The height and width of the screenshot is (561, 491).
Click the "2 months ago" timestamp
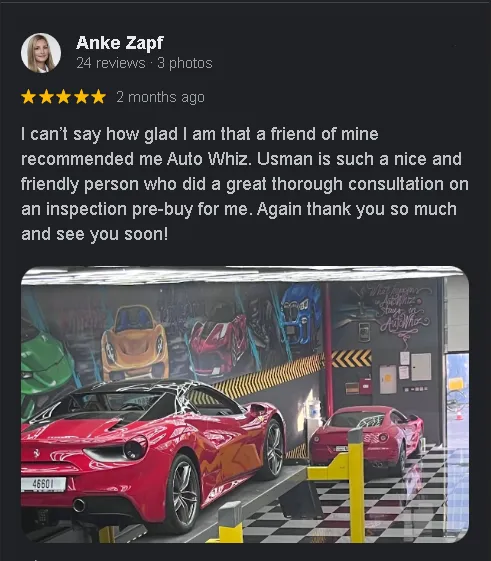[160, 97]
